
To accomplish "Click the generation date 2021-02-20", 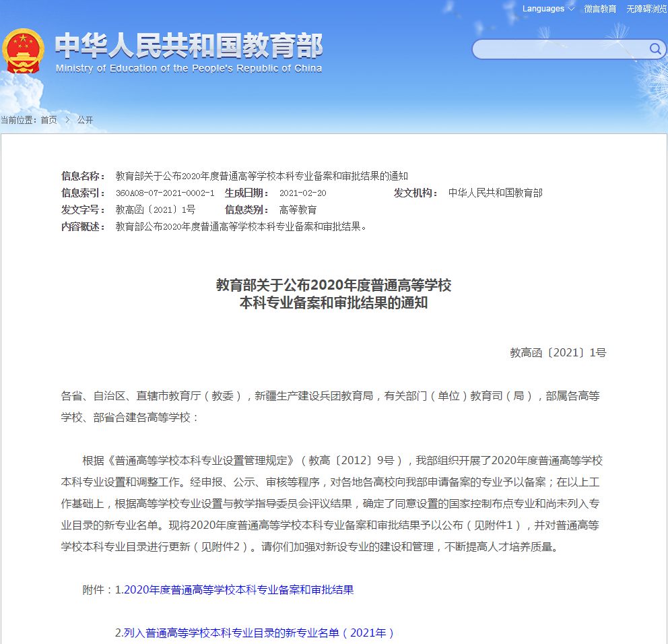I will (x=302, y=193).
